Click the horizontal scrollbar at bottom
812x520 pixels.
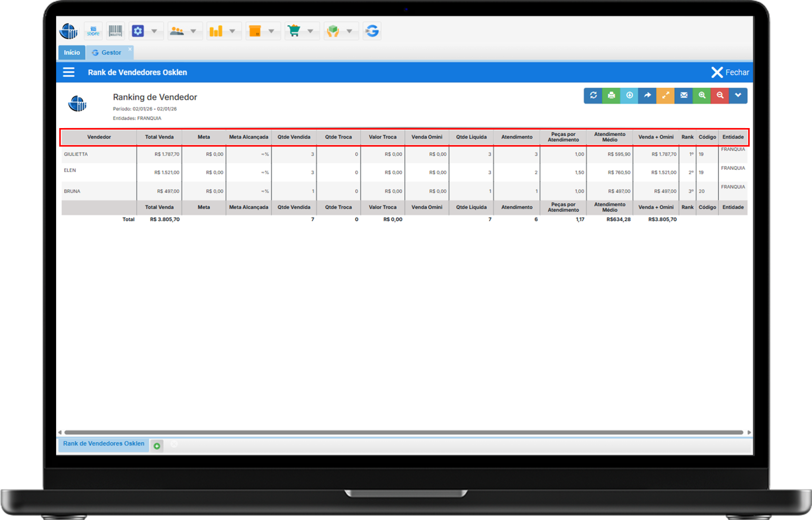click(404, 433)
